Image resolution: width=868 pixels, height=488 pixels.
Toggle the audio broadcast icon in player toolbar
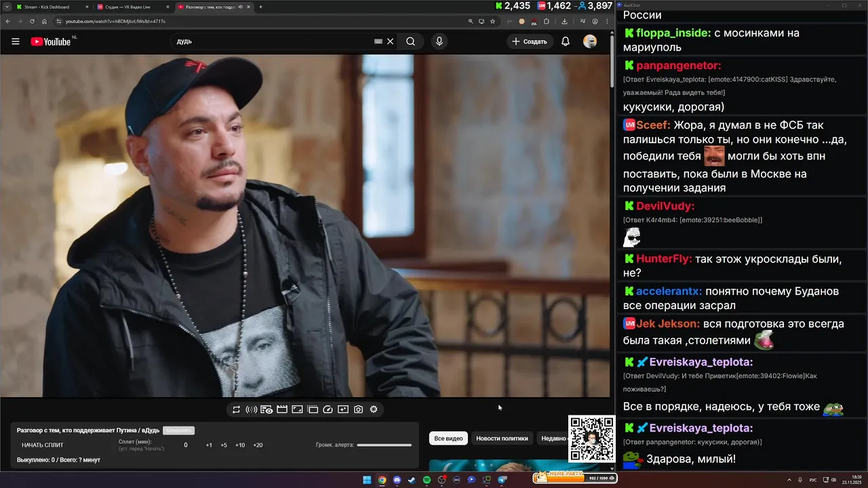(x=252, y=409)
